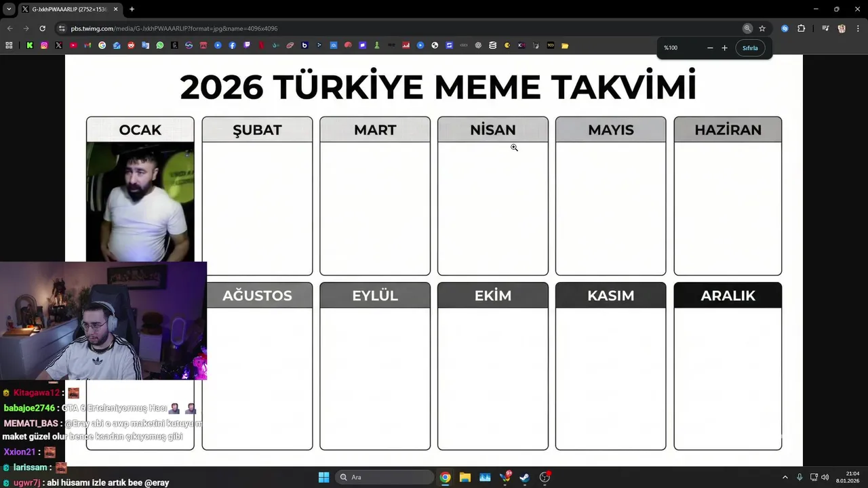Open the Instagram bookmark

coord(44,45)
